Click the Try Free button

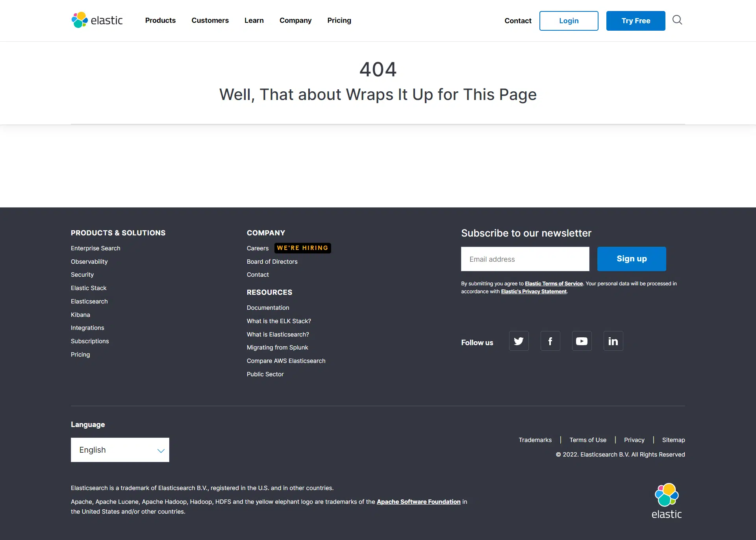coord(636,21)
